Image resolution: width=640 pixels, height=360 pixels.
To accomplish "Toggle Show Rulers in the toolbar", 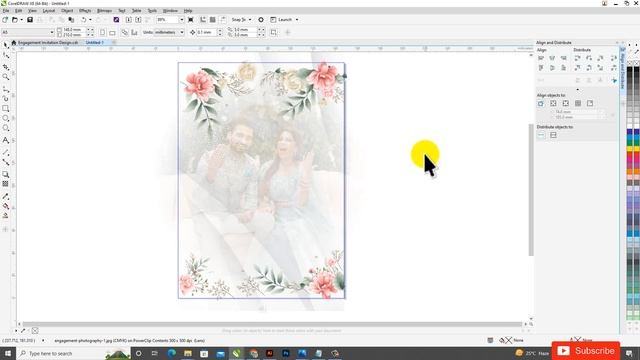I will [203, 20].
